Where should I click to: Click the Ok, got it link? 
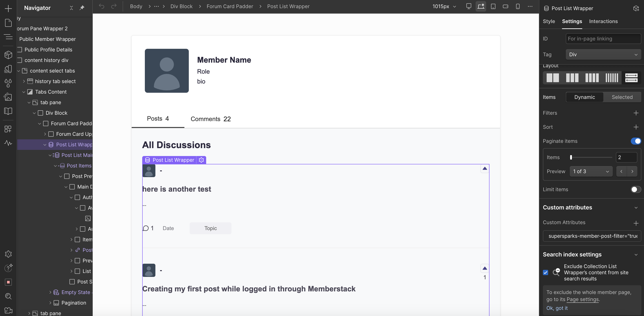point(557,308)
